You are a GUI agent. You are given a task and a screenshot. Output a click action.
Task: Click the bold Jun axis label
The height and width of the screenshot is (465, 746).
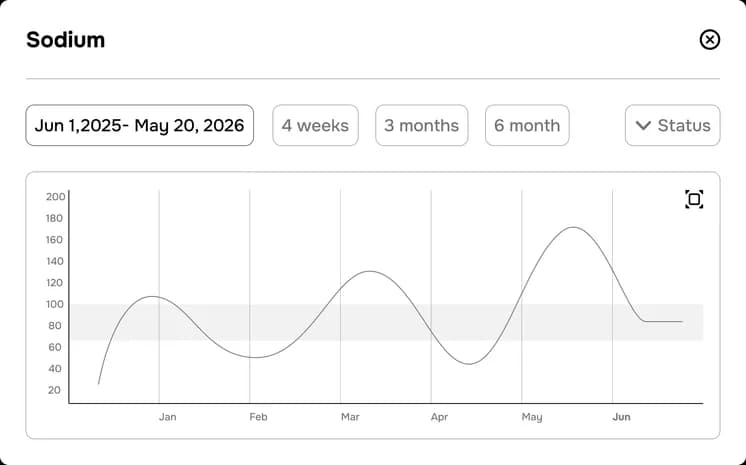tap(621, 417)
